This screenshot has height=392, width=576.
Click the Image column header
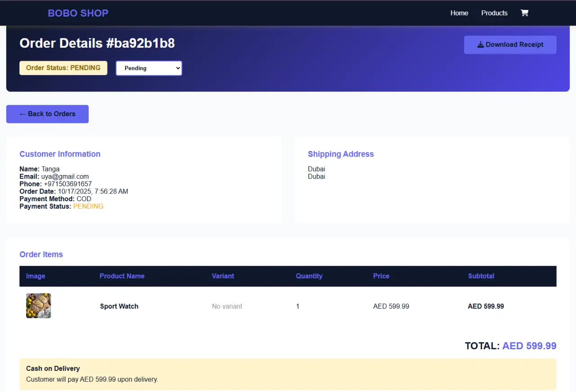(x=36, y=276)
